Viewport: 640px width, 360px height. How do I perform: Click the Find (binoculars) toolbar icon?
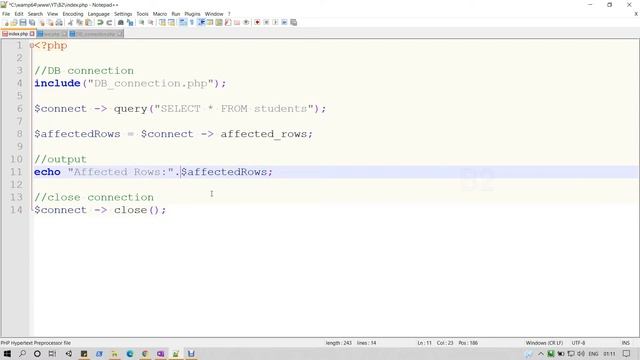pos(121,22)
